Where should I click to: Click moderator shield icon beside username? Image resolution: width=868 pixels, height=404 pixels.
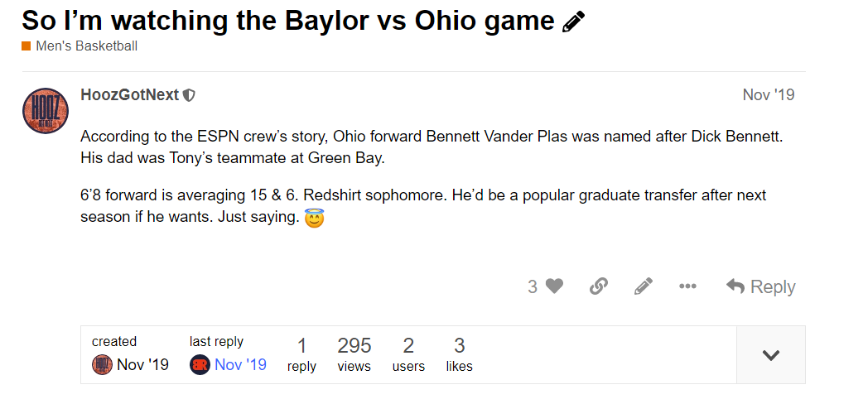(x=190, y=95)
